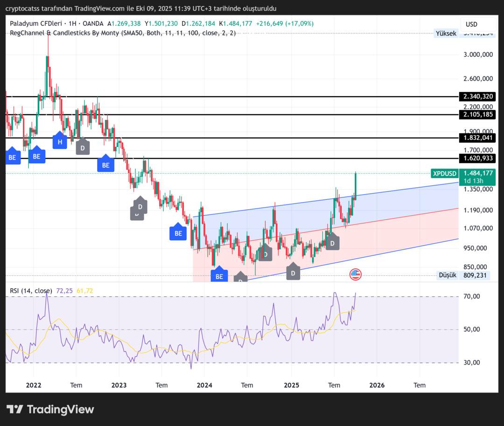Open the RSI (14, close) indicator title

click(x=31, y=291)
